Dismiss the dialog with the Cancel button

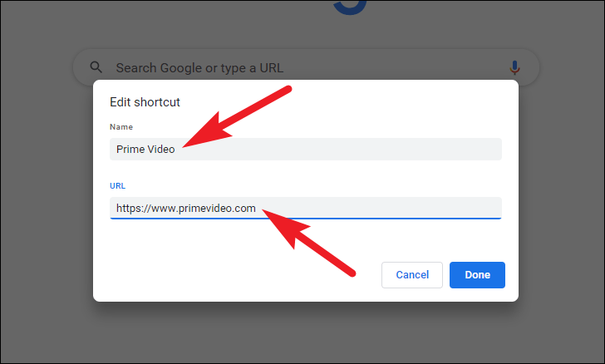pyautogui.click(x=412, y=275)
